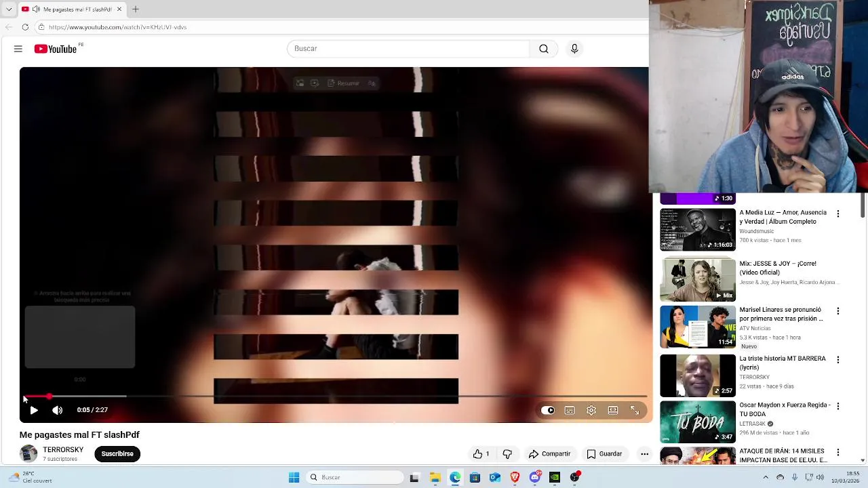The height and width of the screenshot is (488, 868).
Task: Click the Resumir button over the video
Action: 343,83
